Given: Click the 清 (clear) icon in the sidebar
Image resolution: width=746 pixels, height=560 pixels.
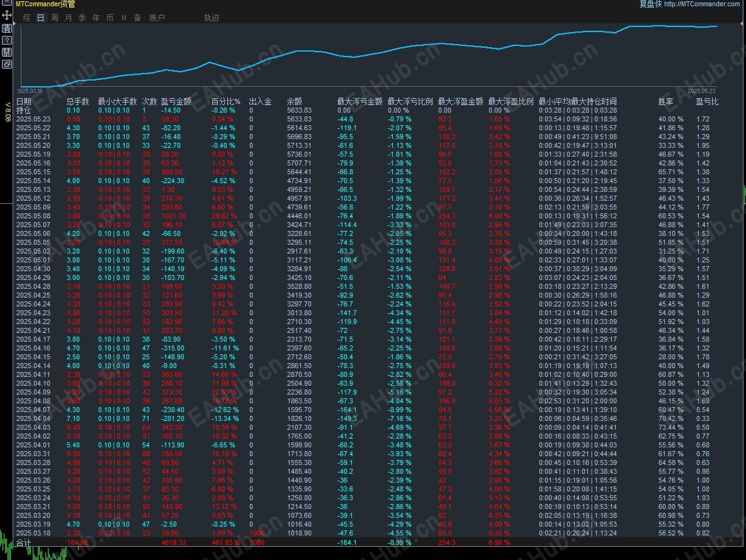Looking at the screenshot, I should (x=7, y=28).
